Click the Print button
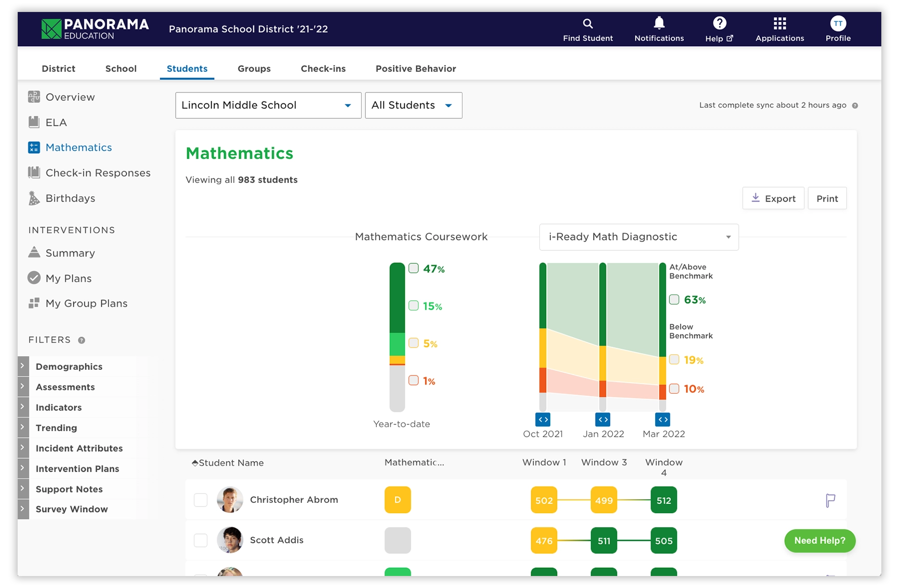Image resolution: width=899 pixels, height=588 pixels. [x=827, y=198]
